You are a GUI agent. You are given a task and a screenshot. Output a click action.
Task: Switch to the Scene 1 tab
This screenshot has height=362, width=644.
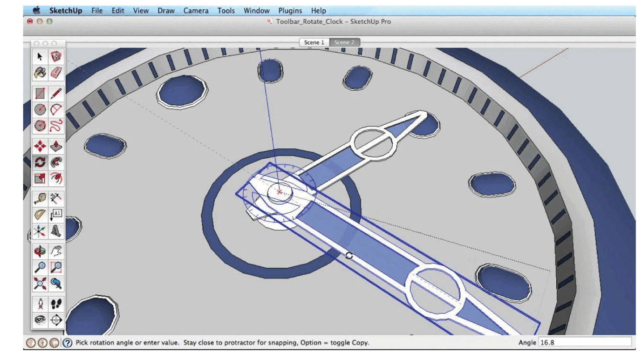[314, 42]
